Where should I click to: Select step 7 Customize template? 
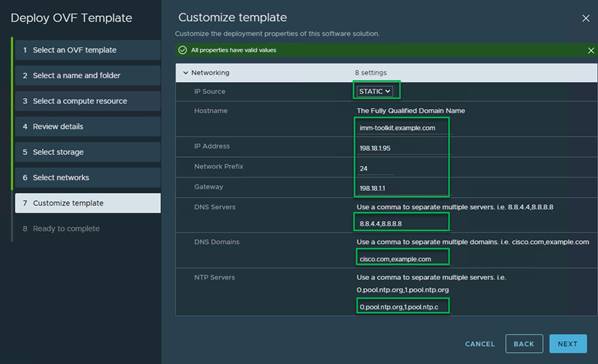87,203
